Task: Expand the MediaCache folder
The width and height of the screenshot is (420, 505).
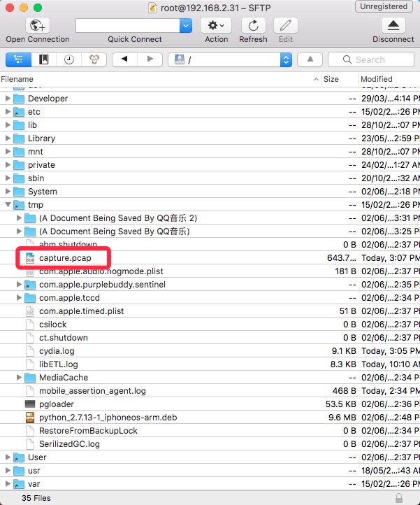Action: tap(19, 378)
